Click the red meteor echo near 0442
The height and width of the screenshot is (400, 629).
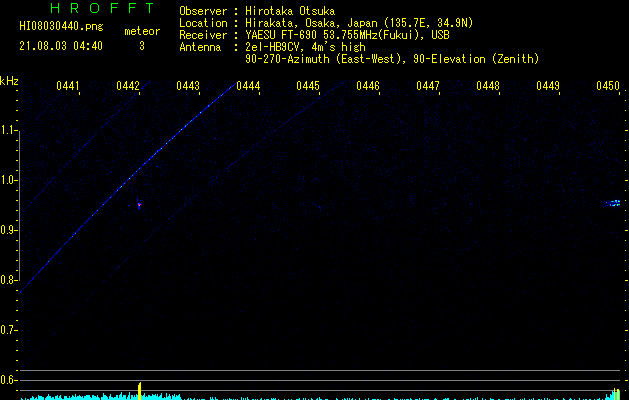click(139, 205)
